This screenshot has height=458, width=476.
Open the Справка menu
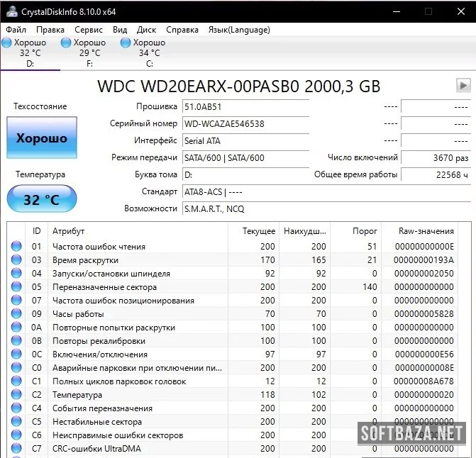pyautogui.click(x=182, y=30)
